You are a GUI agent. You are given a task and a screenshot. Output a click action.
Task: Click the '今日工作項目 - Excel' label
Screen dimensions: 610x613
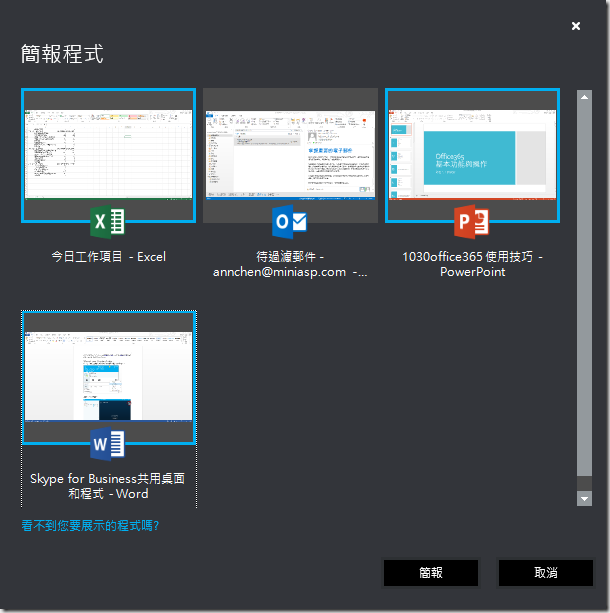pyautogui.click(x=108, y=257)
